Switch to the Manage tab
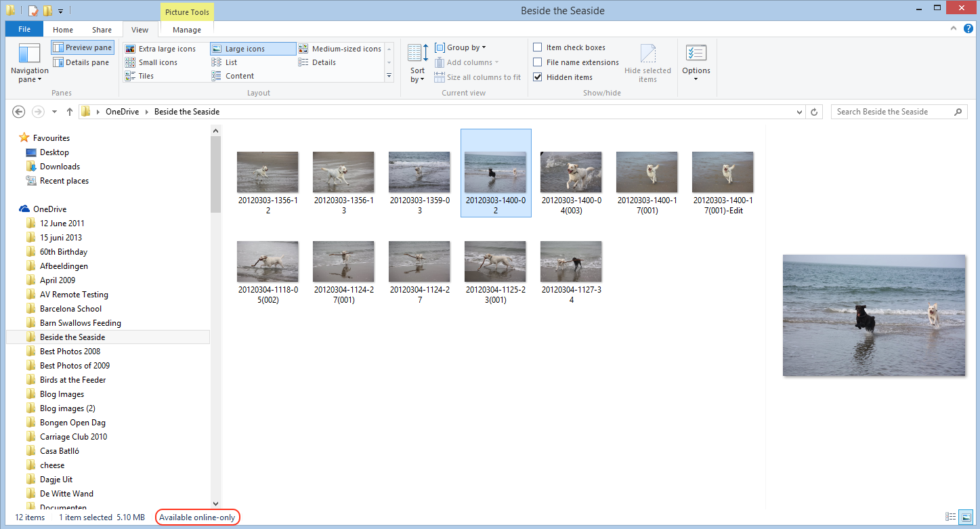Viewport: 980px width, 529px height. pos(186,30)
